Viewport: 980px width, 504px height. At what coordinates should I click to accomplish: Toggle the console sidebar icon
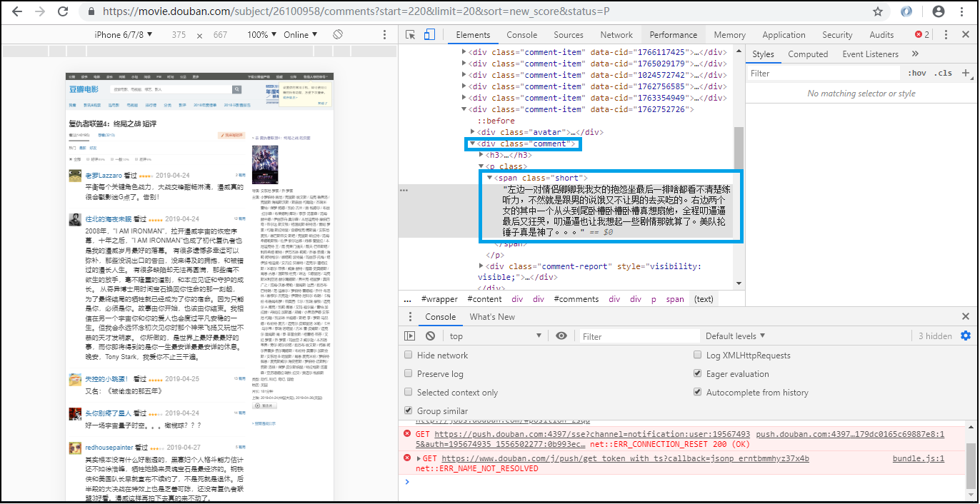click(x=409, y=336)
